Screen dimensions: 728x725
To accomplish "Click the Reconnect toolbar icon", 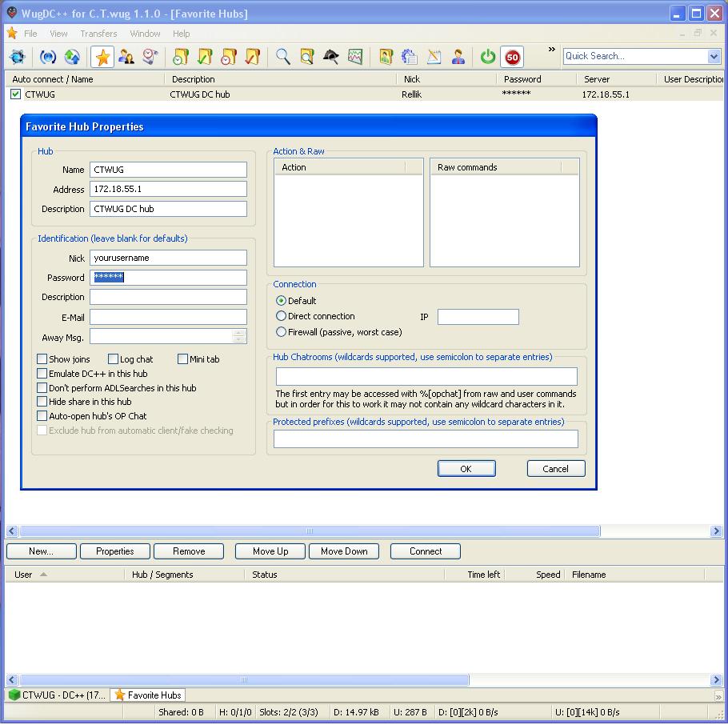I will click(x=48, y=57).
